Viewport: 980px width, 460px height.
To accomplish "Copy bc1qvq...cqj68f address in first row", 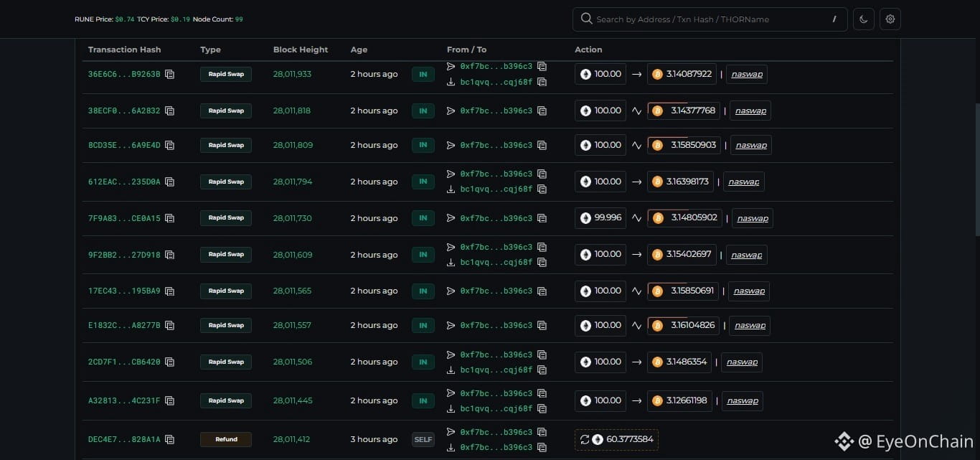I will (x=542, y=82).
